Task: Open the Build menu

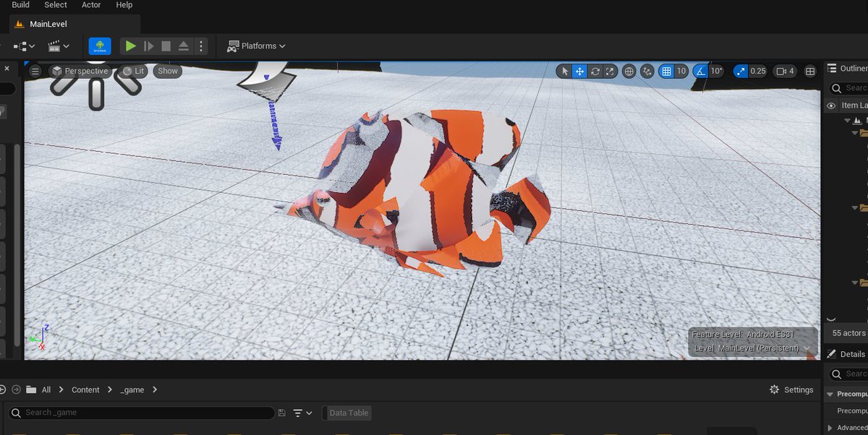Action: click(20, 5)
